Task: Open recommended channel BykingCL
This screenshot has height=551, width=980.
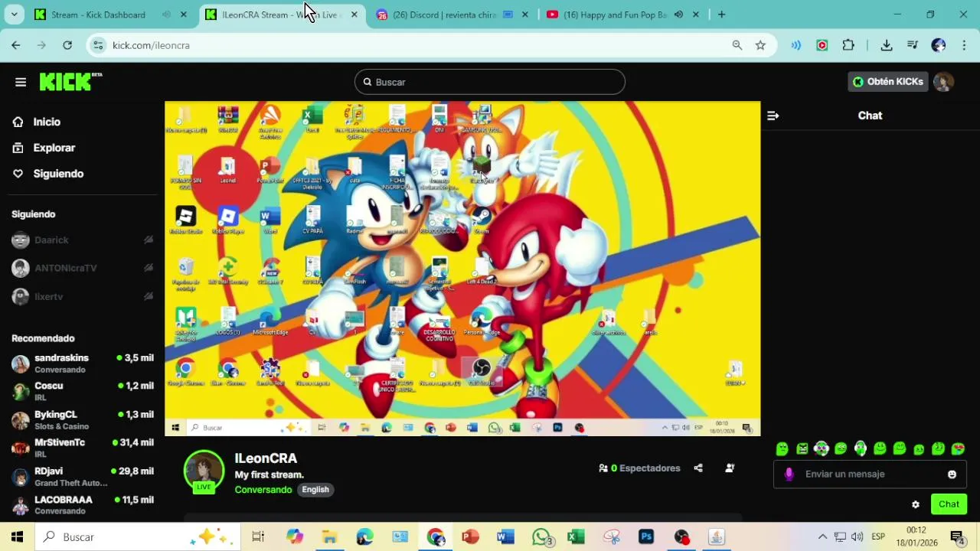Action: pyautogui.click(x=83, y=420)
